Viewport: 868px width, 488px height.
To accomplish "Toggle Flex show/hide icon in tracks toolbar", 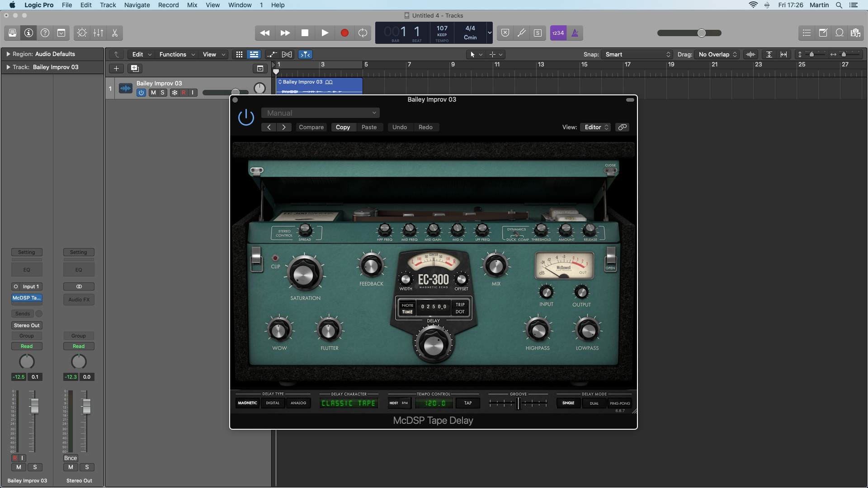I will [287, 55].
